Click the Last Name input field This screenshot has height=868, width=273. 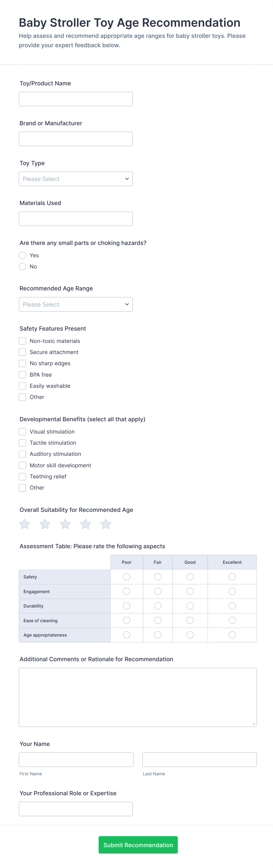pos(199,759)
